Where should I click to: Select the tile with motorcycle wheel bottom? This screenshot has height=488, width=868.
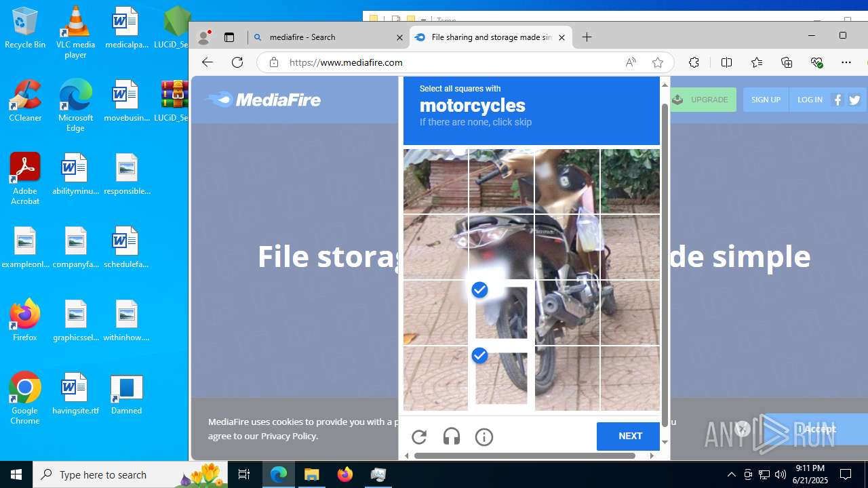[x=567, y=379]
